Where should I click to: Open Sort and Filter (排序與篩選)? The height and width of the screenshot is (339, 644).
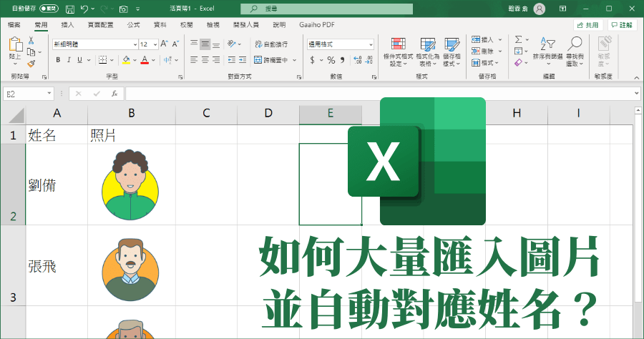(548, 51)
